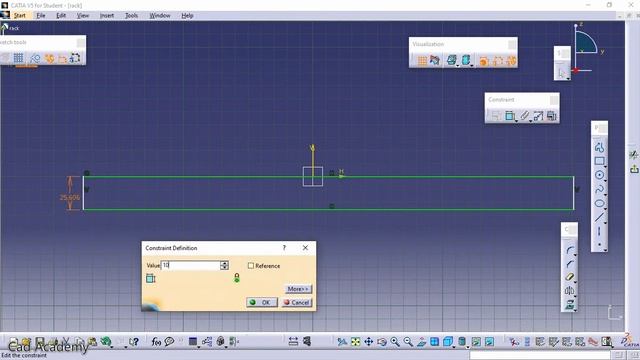
Task: Toggle the Grid display in Sketch tools
Action: click(18, 58)
